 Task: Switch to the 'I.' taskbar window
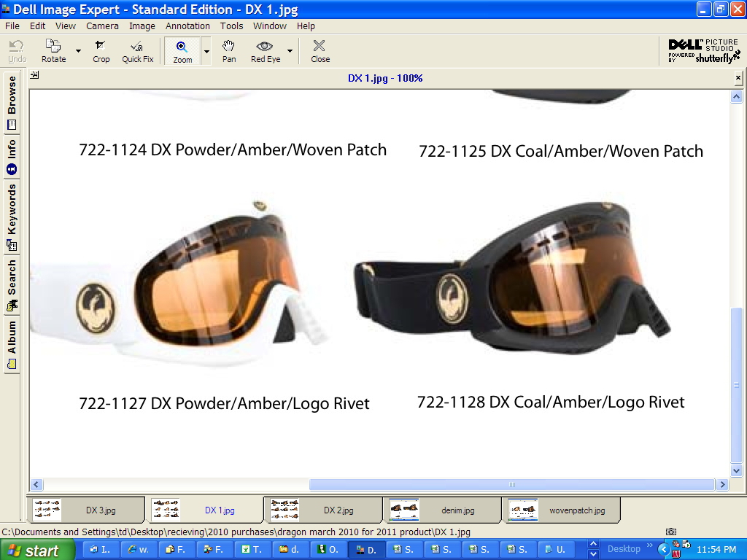click(x=101, y=550)
